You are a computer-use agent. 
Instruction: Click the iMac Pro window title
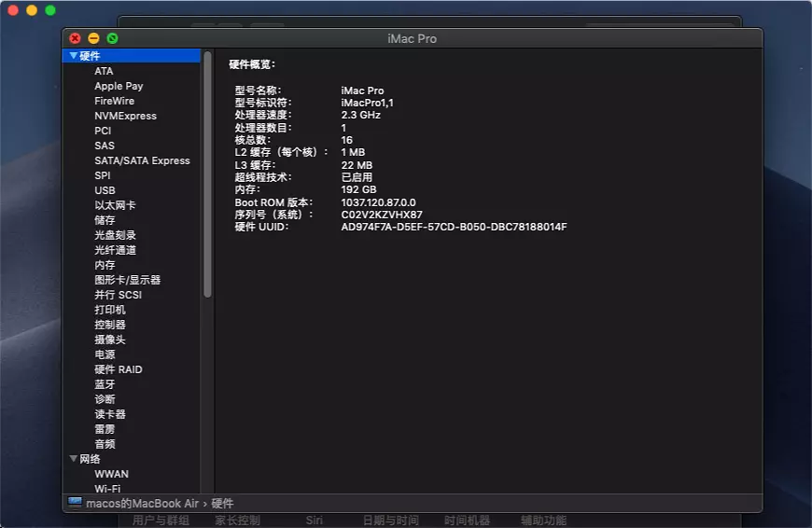tap(413, 39)
